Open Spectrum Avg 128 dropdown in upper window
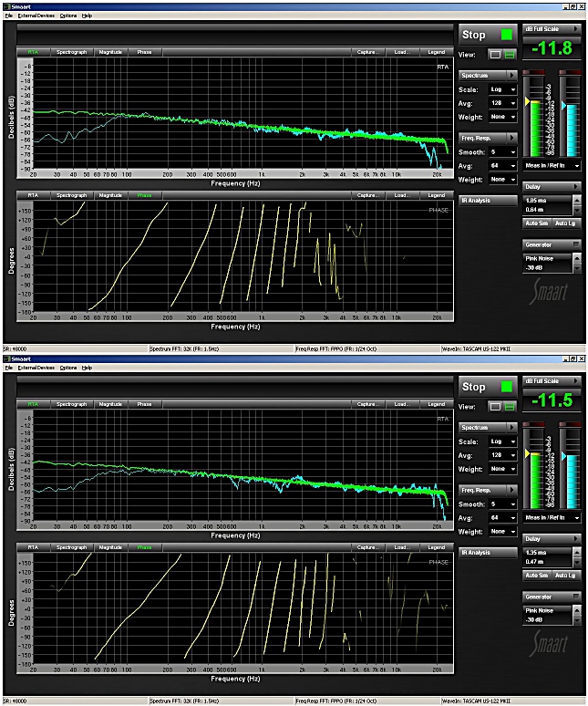 tap(503, 103)
